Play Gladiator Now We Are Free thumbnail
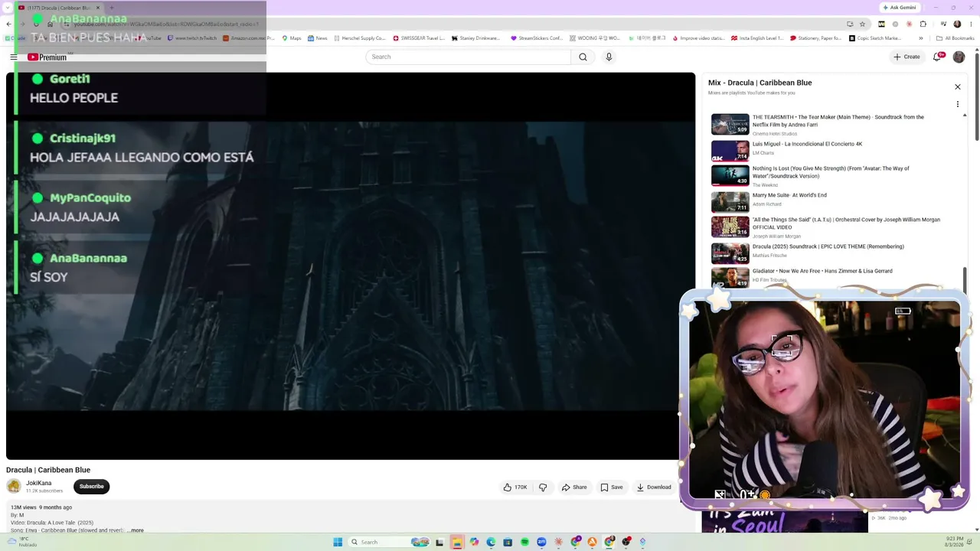Image resolution: width=980 pixels, height=551 pixels. click(730, 277)
